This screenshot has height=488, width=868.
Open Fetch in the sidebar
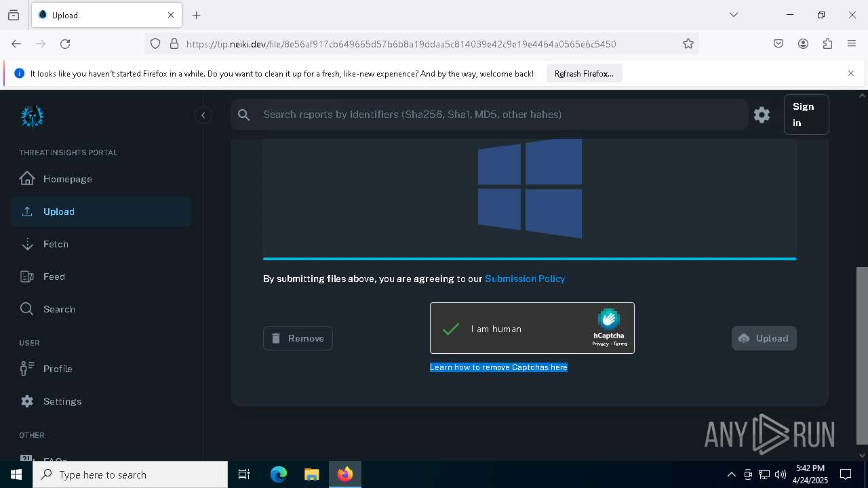point(102,244)
